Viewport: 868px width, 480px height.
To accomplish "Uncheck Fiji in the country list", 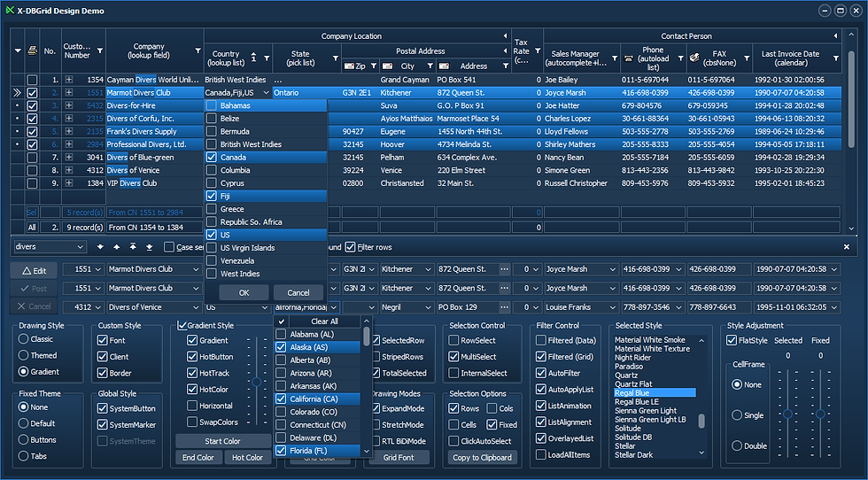I will 212,196.
